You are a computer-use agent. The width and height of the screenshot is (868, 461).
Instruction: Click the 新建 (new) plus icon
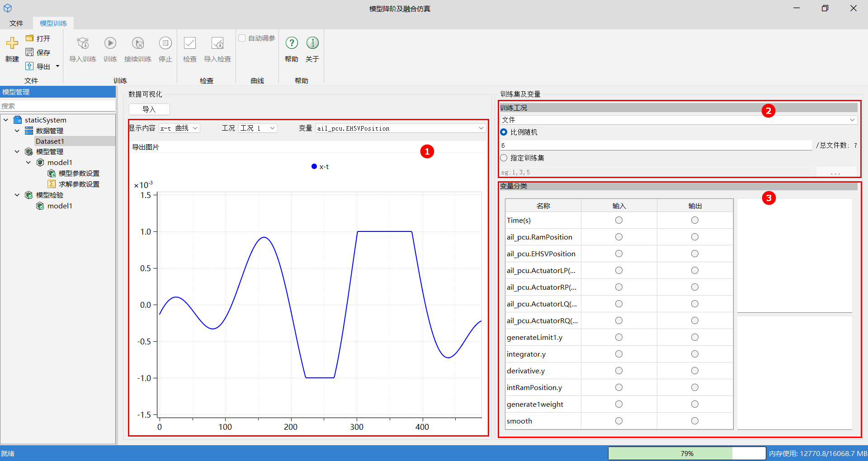(x=12, y=43)
